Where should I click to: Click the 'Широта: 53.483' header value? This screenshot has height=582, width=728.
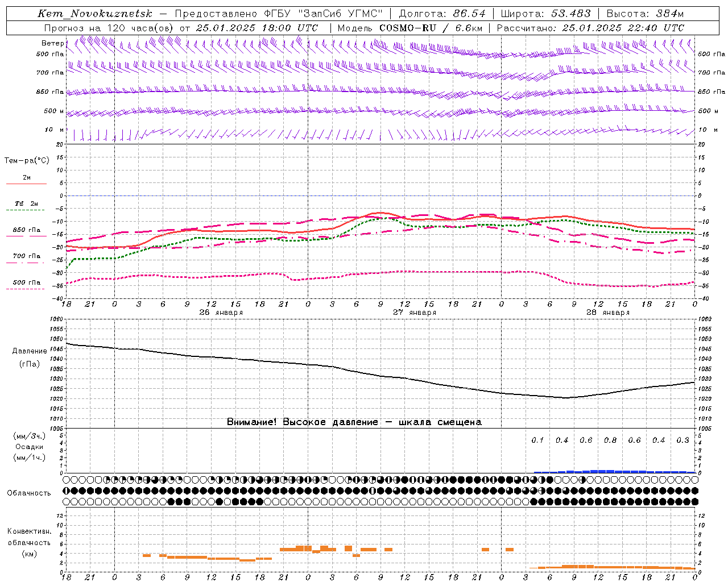coord(545,14)
